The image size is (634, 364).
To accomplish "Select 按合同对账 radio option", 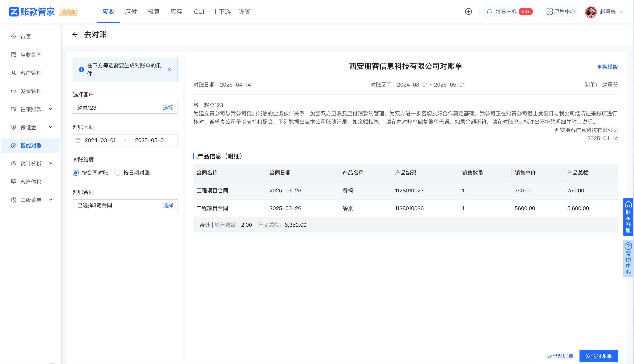I will (x=76, y=173).
